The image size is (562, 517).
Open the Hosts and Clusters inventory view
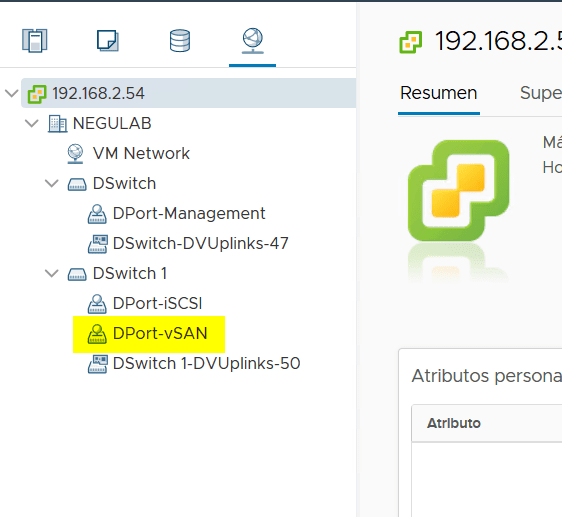tap(34, 41)
